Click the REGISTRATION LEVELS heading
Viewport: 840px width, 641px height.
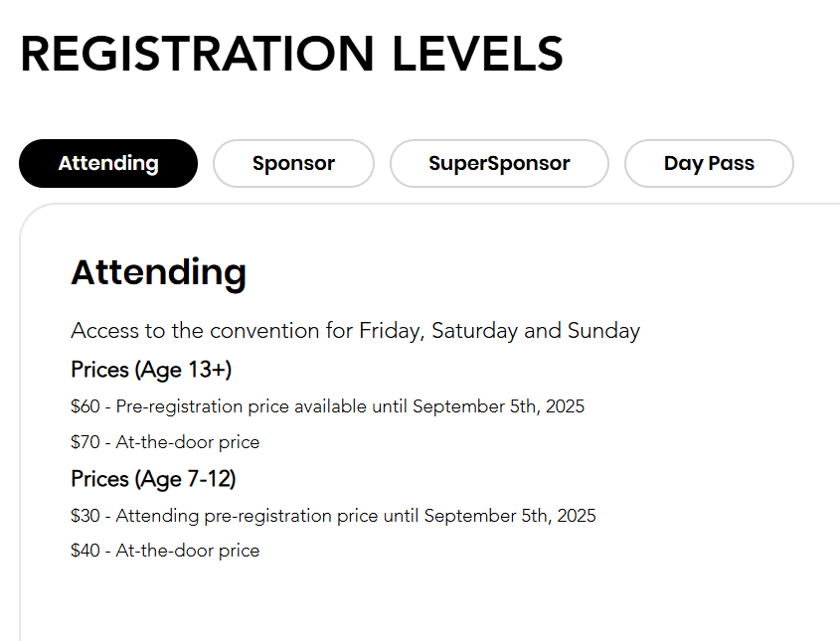pos(291,55)
